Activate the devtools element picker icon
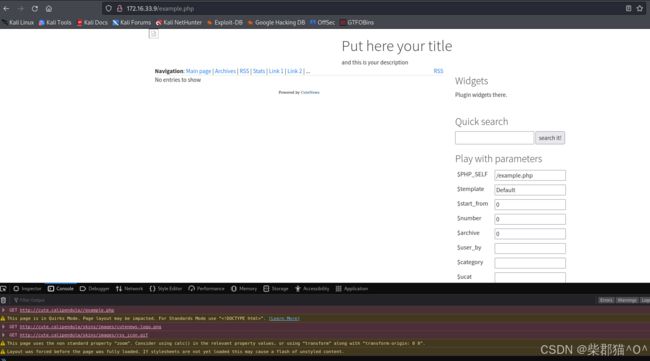650x361 pixels. pyautogui.click(x=3, y=288)
